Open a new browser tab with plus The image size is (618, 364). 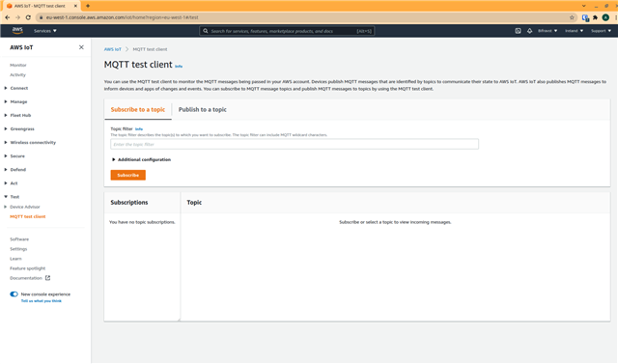pyautogui.click(x=88, y=6)
